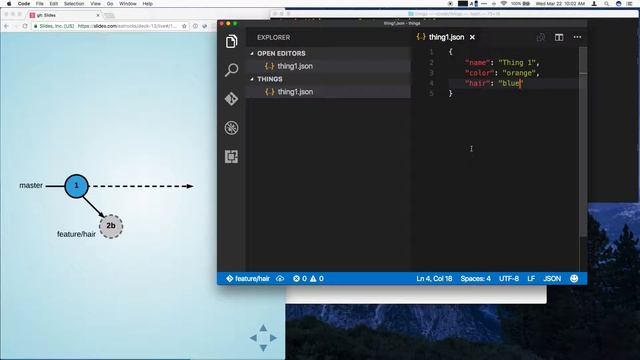Open the Edit menu
640x360 pixels.
(53, 4)
